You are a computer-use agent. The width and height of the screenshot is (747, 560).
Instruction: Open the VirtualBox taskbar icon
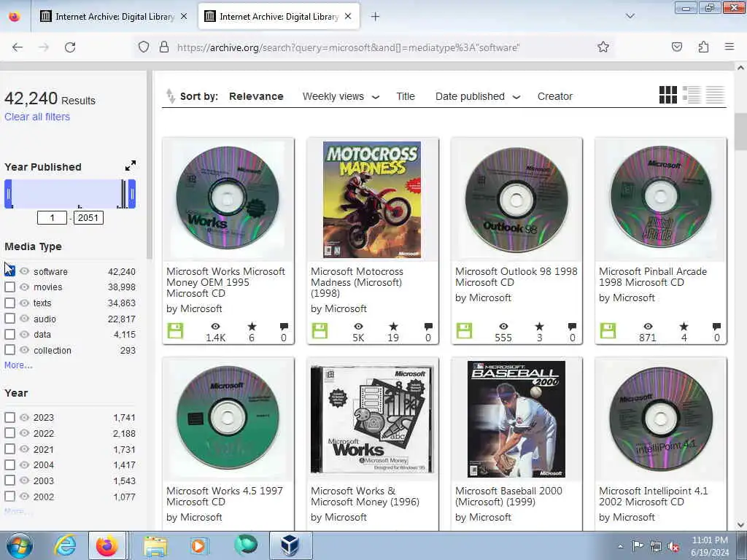coord(290,545)
